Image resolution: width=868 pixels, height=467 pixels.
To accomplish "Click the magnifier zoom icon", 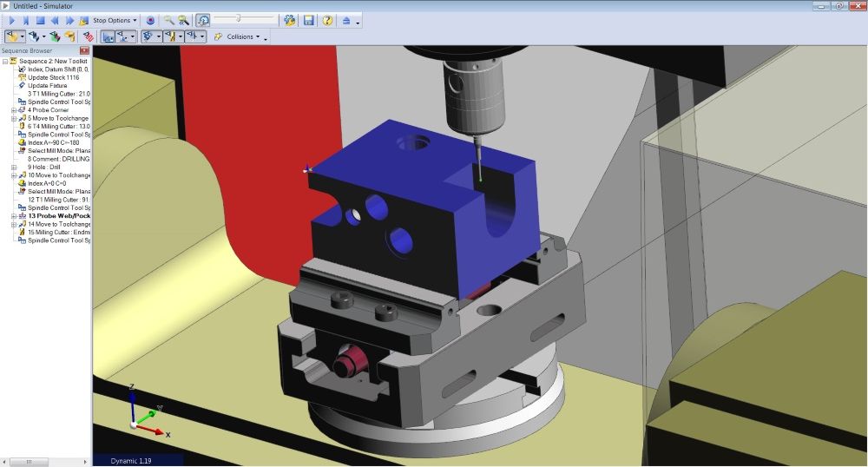I will coord(169,20).
